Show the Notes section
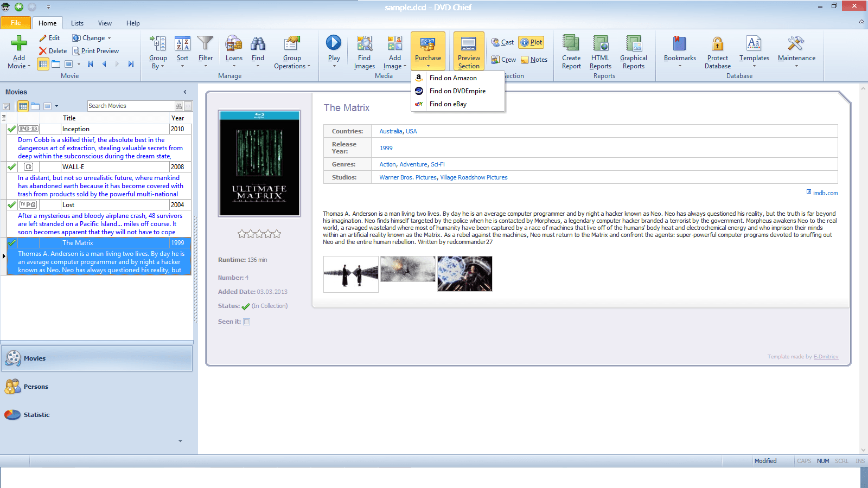 (x=534, y=60)
